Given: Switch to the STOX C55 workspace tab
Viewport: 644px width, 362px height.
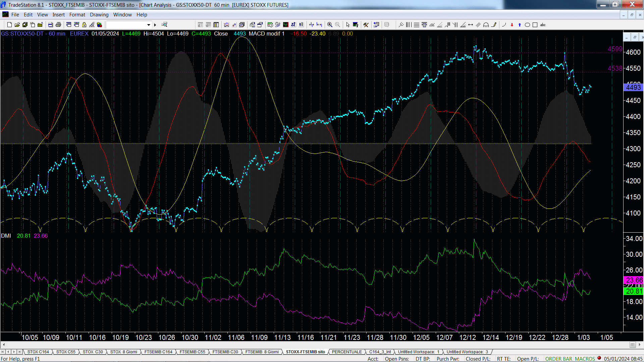Looking at the screenshot, I should pyautogui.click(x=66, y=352).
